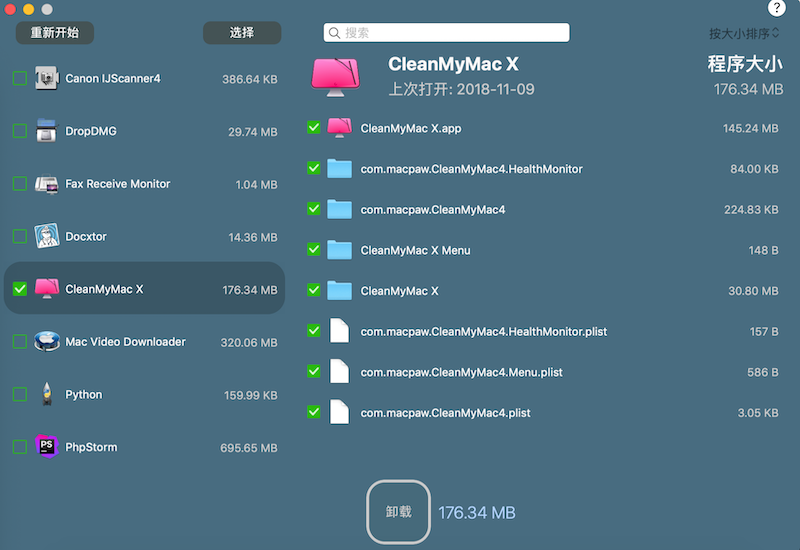Click the 145.24 MB size value

751,128
